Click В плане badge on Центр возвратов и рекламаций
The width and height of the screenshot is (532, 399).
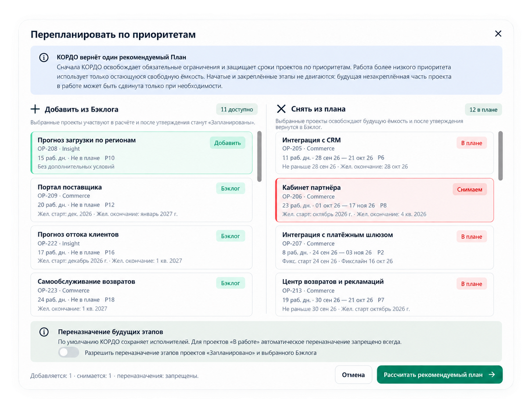click(472, 284)
